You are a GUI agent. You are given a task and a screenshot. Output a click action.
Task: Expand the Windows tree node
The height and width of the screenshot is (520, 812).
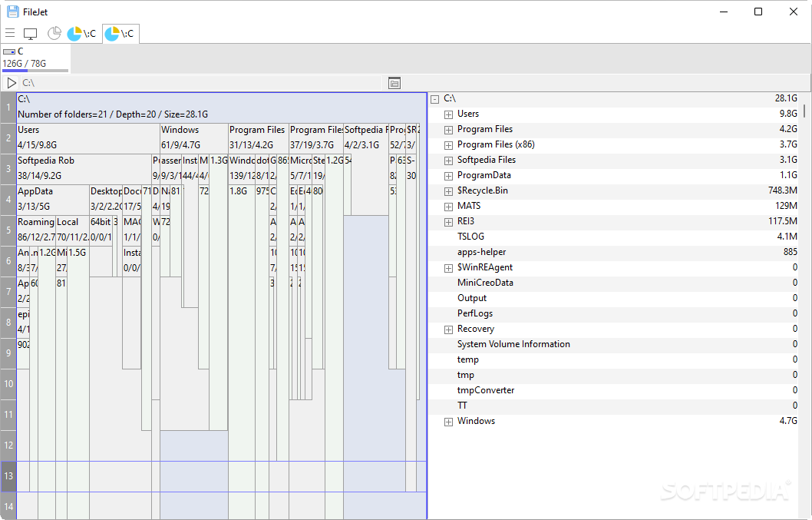point(448,422)
